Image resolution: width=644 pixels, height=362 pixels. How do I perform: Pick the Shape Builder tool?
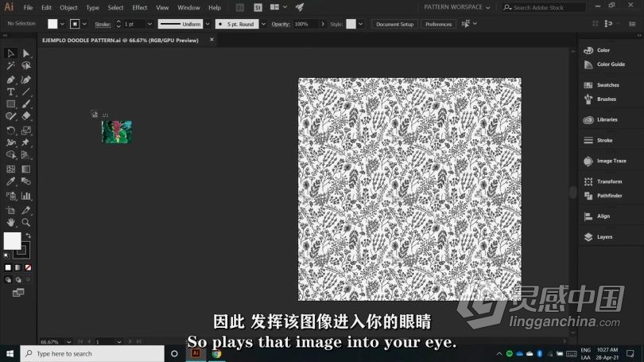[10, 155]
